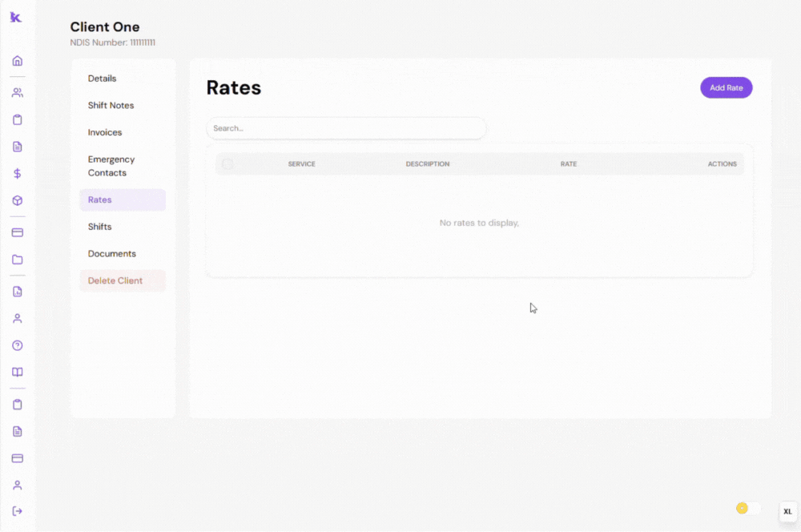Open the Shifts section
801x532 pixels.
123,227
